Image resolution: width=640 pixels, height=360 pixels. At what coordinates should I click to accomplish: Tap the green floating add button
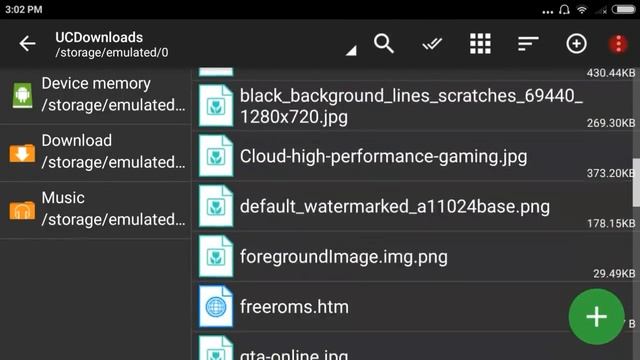(x=596, y=316)
